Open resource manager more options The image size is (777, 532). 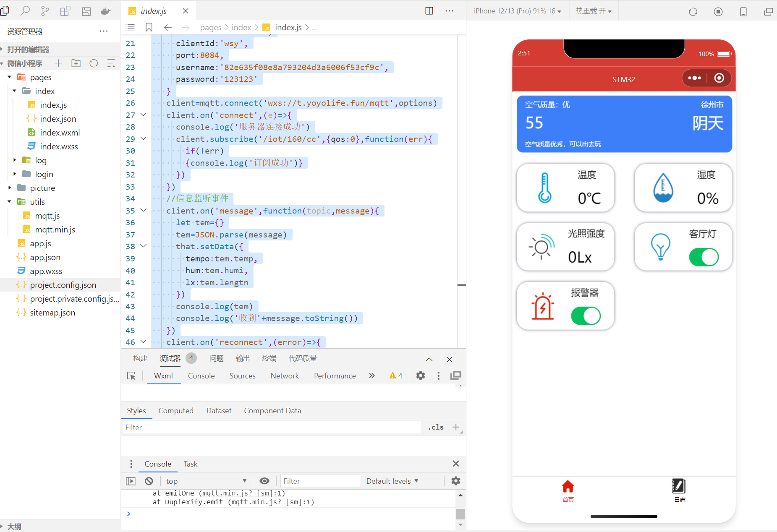point(104,31)
